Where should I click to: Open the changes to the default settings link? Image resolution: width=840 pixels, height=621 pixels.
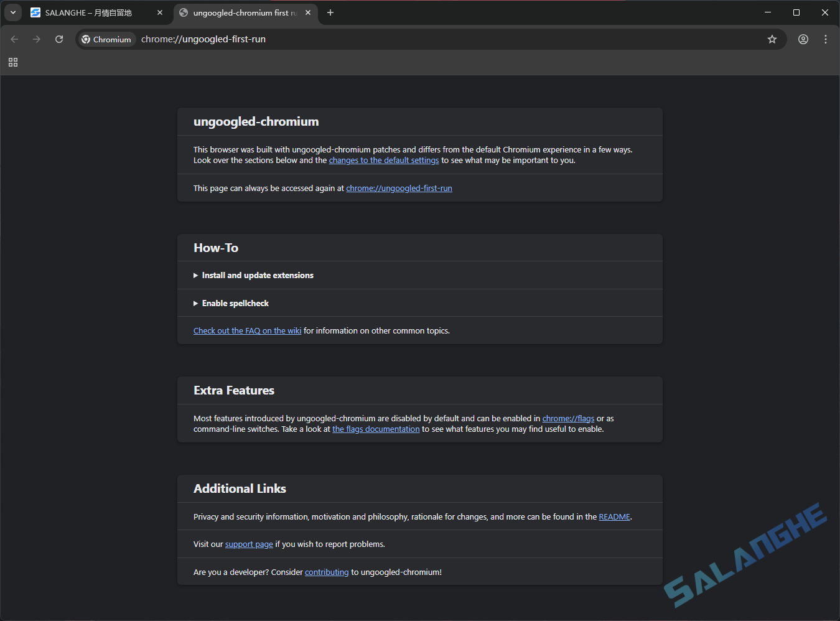pyautogui.click(x=383, y=160)
